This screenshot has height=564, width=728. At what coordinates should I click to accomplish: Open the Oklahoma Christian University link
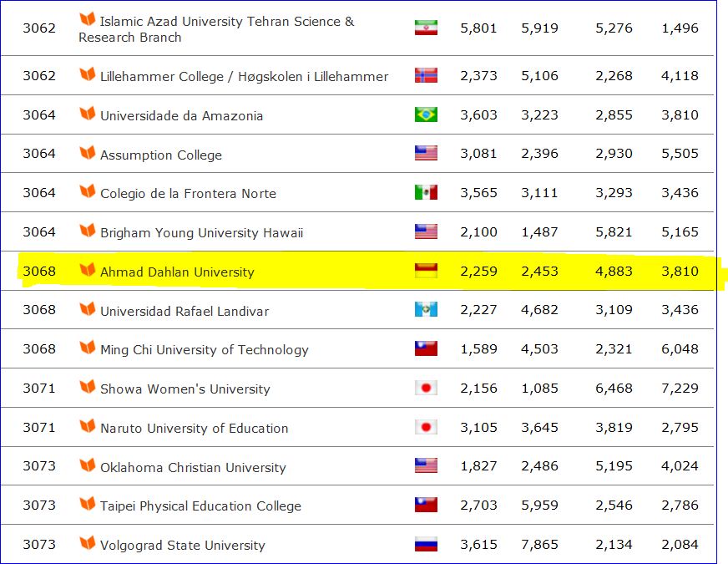[x=193, y=467]
